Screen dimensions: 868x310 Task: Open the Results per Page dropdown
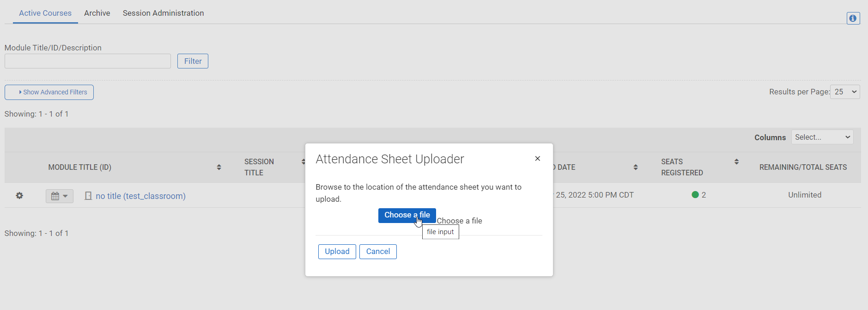click(x=845, y=92)
